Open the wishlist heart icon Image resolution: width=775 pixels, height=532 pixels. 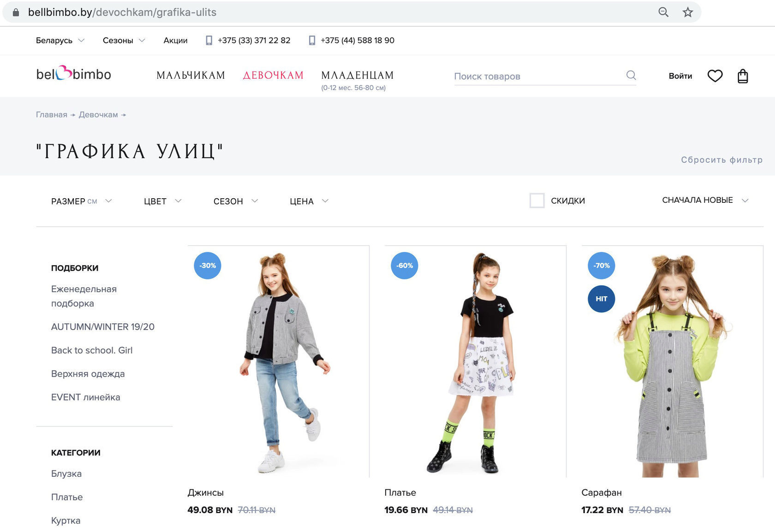[x=715, y=76]
